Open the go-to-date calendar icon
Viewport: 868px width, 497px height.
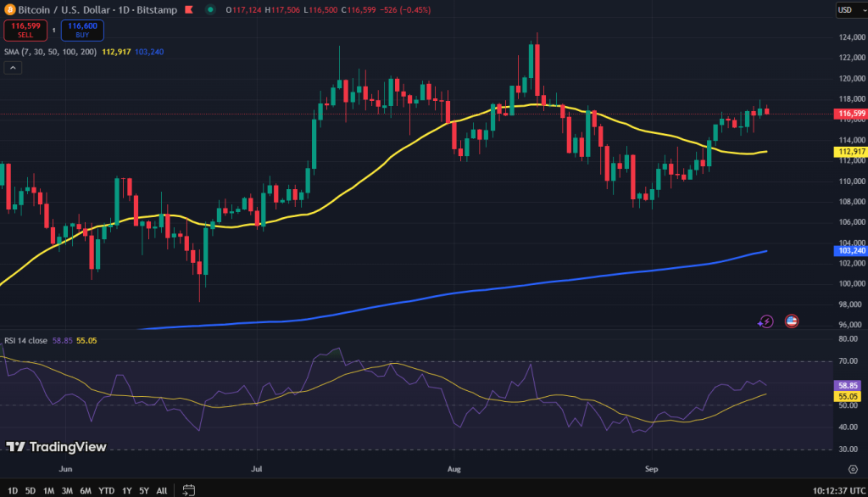pos(189,490)
